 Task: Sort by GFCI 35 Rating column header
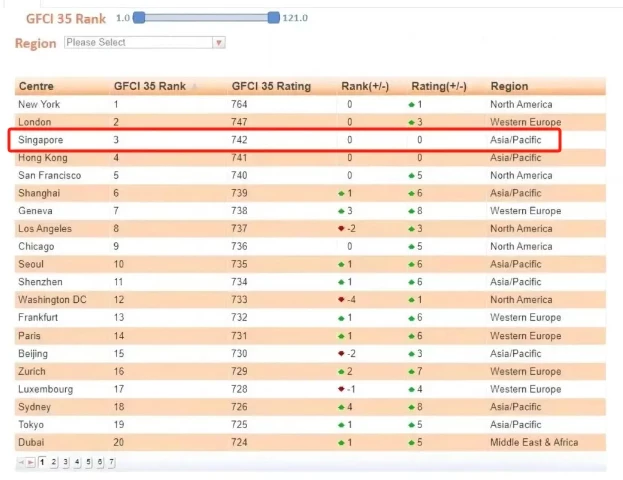(271, 86)
